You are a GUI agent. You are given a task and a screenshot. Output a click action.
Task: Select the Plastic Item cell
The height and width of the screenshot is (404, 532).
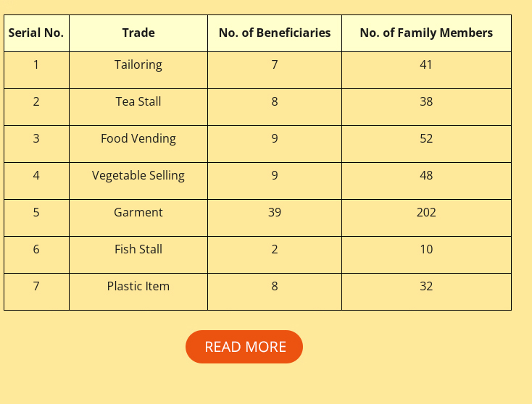(138, 292)
